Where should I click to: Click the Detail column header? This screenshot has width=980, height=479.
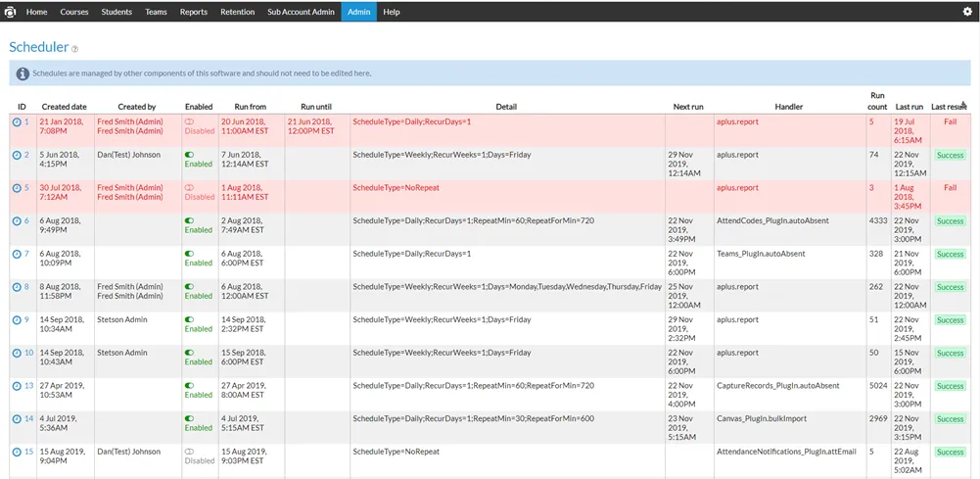pos(506,107)
